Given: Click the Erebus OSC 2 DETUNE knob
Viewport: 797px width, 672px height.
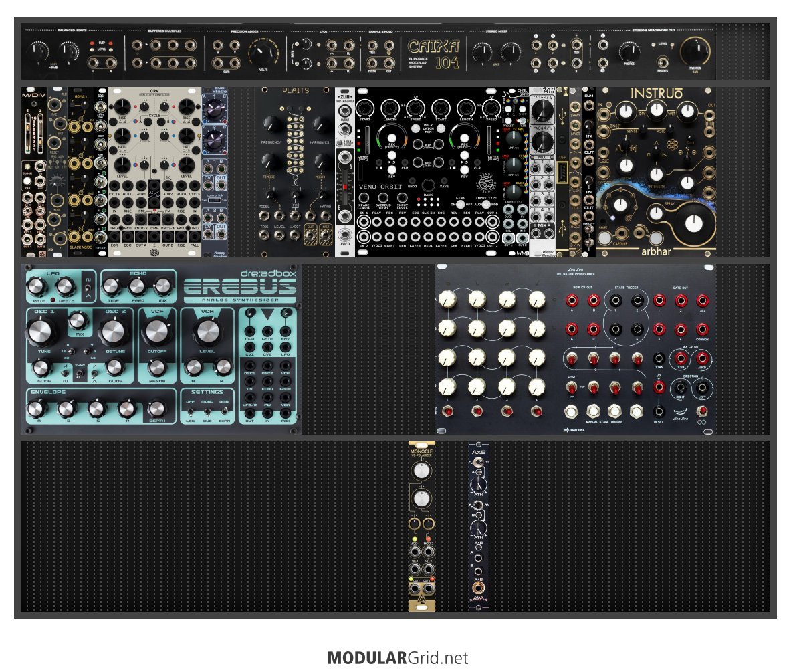Looking at the screenshot, I should point(114,332).
